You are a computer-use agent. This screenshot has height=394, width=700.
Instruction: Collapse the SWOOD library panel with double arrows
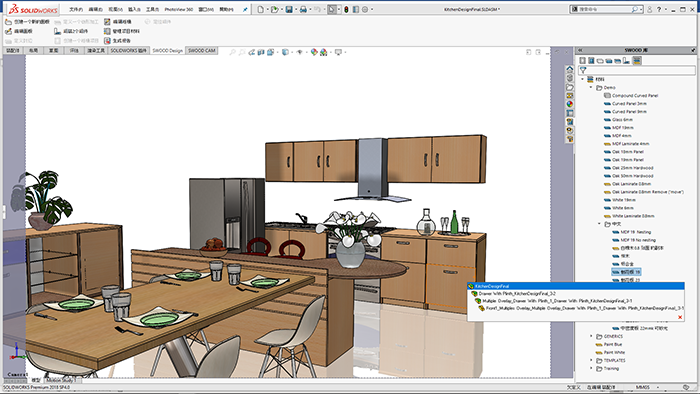[580, 50]
